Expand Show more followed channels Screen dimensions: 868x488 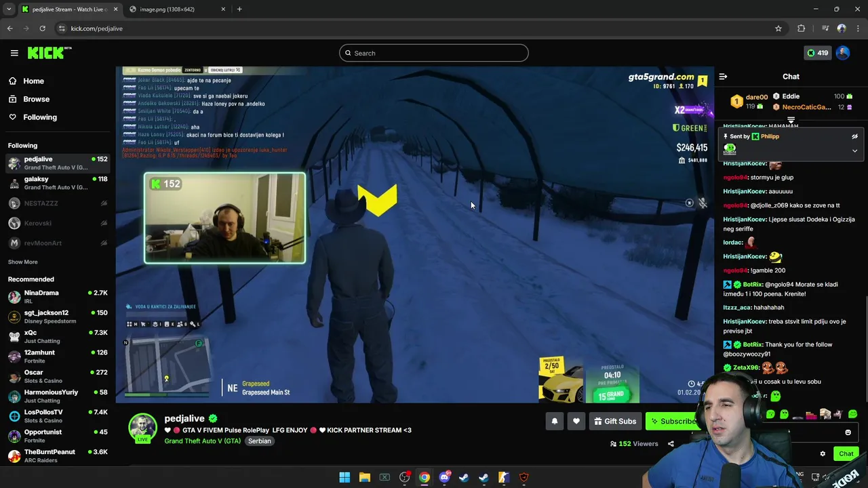tap(22, 262)
